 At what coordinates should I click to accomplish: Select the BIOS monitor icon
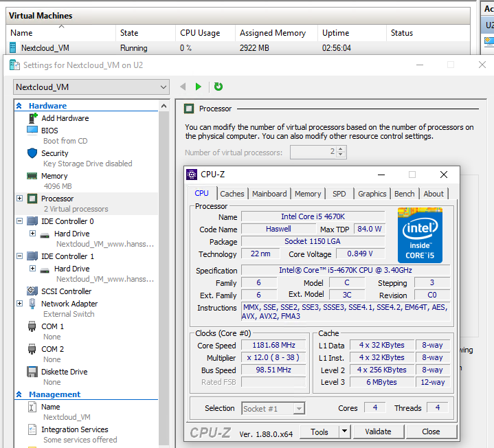(32, 130)
